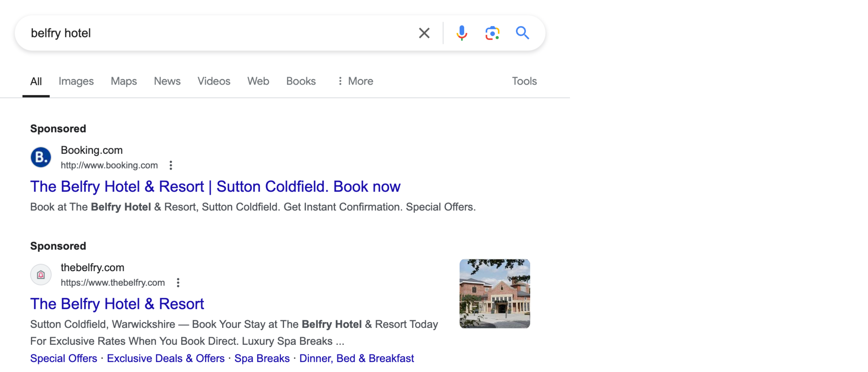Click the Booking.com logo icon
The image size is (868, 372).
[x=41, y=157]
